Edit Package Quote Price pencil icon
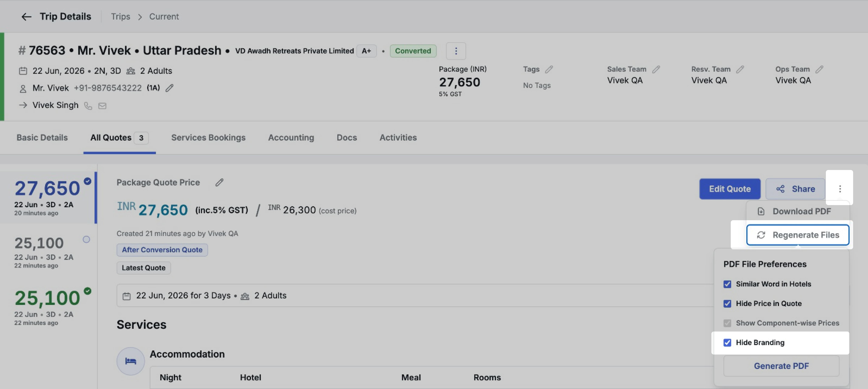868x389 pixels. click(x=219, y=182)
